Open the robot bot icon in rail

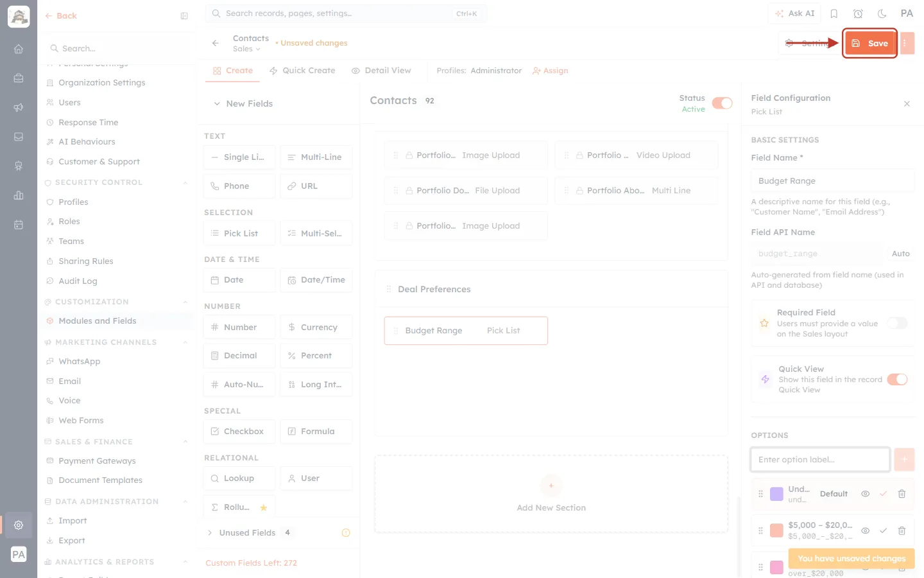pos(19,166)
